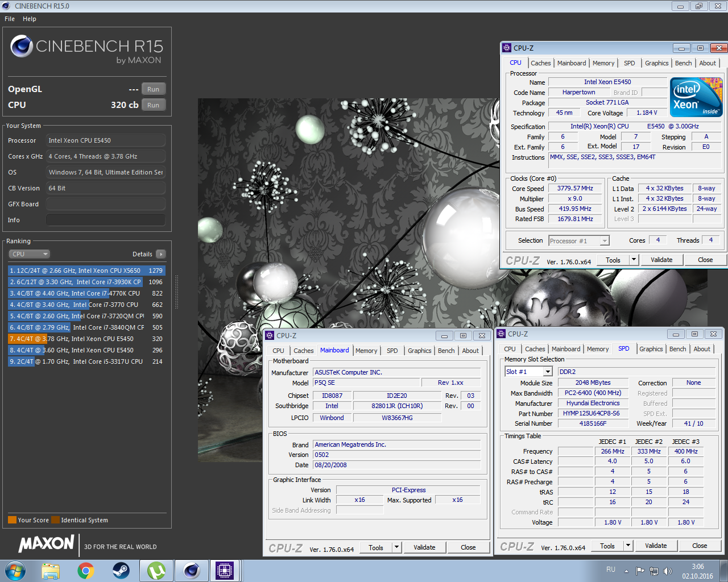This screenshot has width=728, height=582.
Task: Click Tools button in Mainboard window
Action: click(376, 547)
